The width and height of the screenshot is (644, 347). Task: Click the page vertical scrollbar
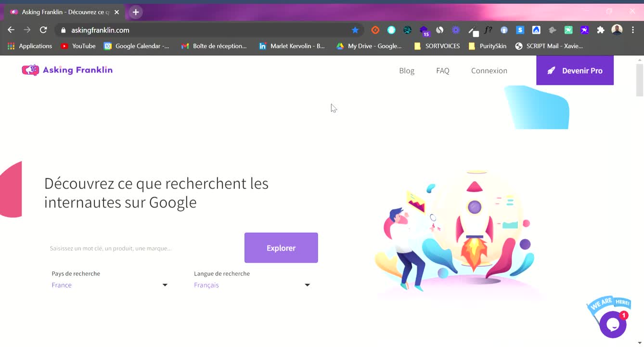click(639, 80)
